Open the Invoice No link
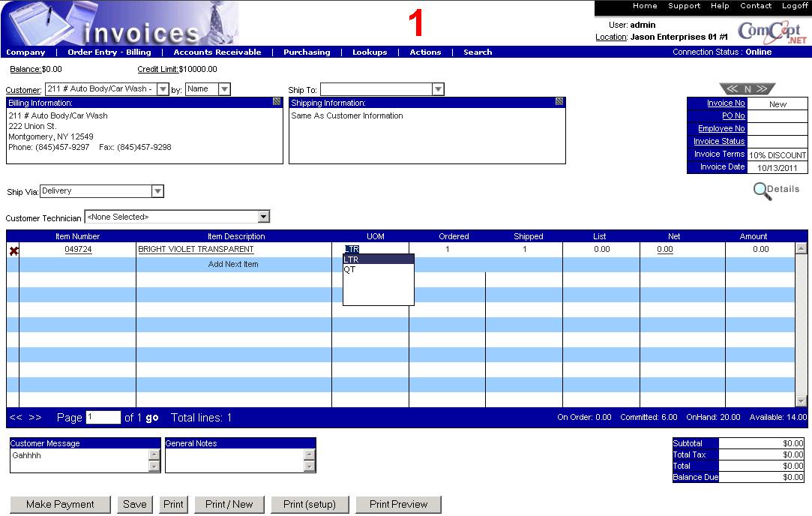812x516 pixels. tap(726, 103)
